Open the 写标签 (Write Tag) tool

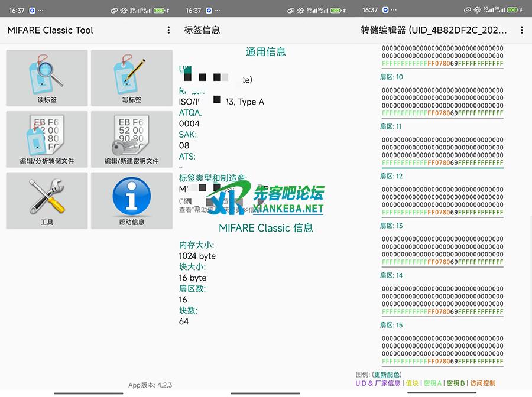[x=131, y=78]
